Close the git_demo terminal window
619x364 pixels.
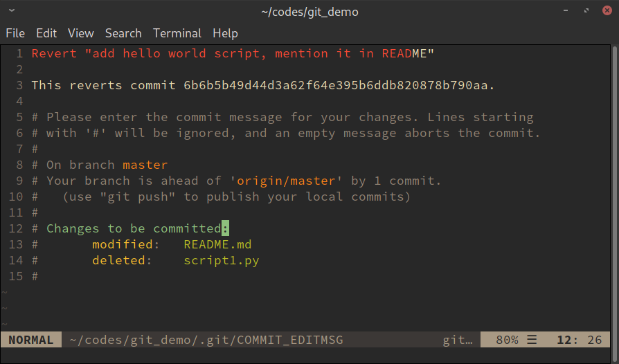[607, 10]
